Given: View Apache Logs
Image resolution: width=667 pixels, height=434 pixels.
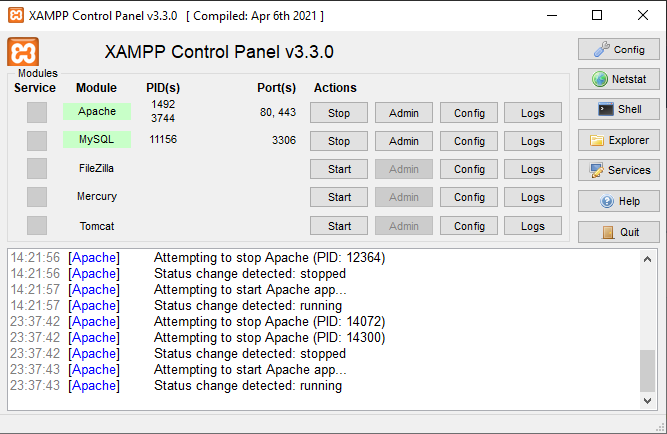Looking at the screenshot, I should (533, 113).
